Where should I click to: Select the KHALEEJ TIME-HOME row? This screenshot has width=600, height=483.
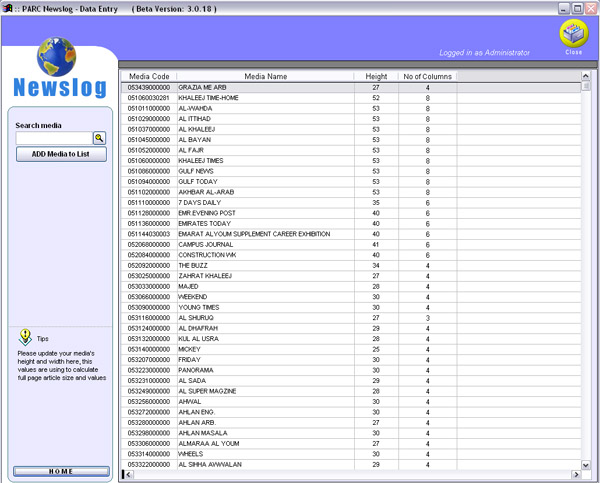click(351, 98)
